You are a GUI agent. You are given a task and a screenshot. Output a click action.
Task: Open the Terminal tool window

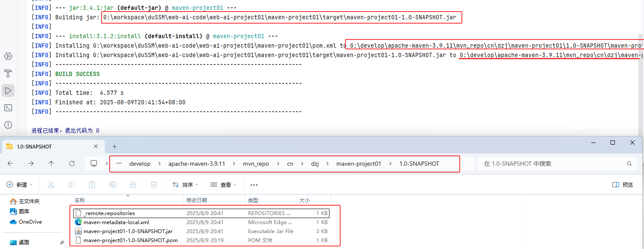tap(8, 108)
